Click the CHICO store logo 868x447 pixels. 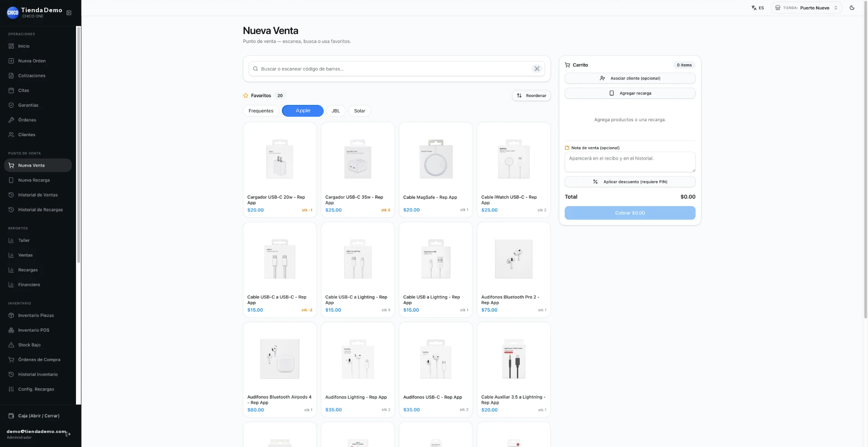(13, 13)
